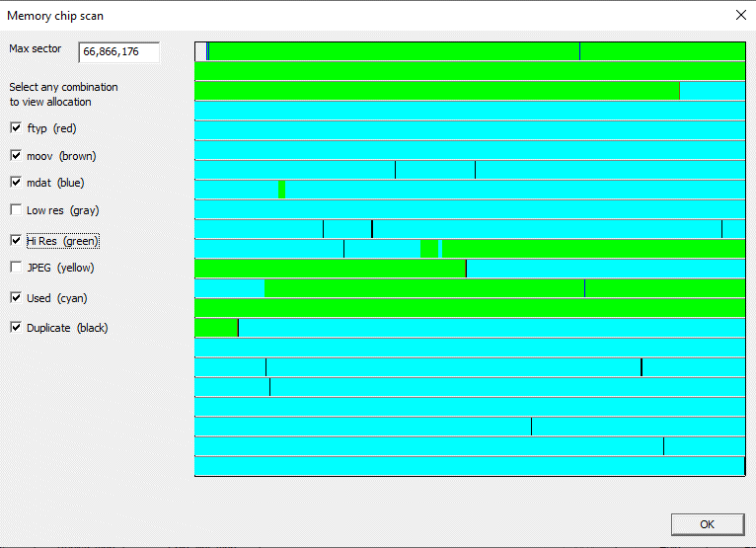Toggle the mdat (blue) checkbox
The height and width of the screenshot is (548, 756).
(16, 183)
